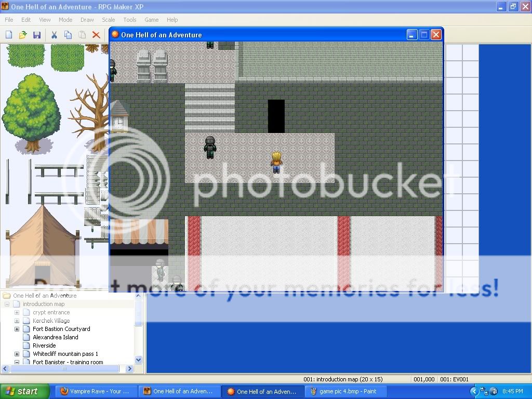532x399 pixels.
Task: Open the Game menu
Action: pos(151,20)
